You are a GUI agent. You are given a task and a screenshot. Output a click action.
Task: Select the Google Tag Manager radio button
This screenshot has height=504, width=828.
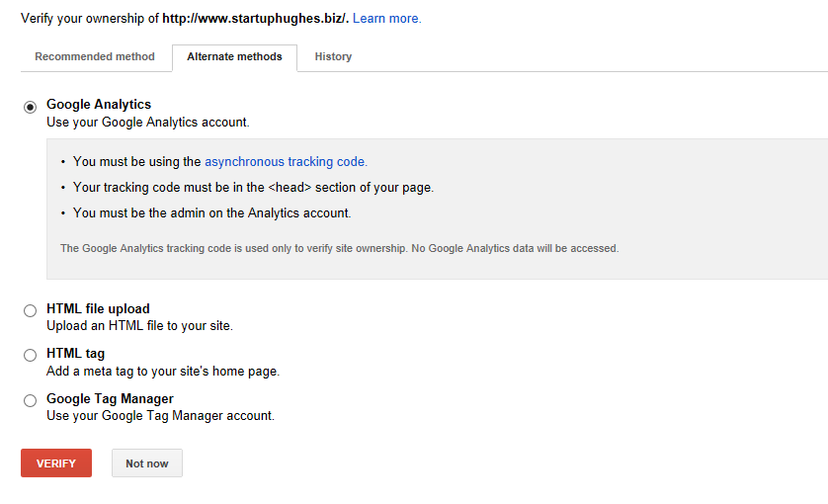[30, 400]
